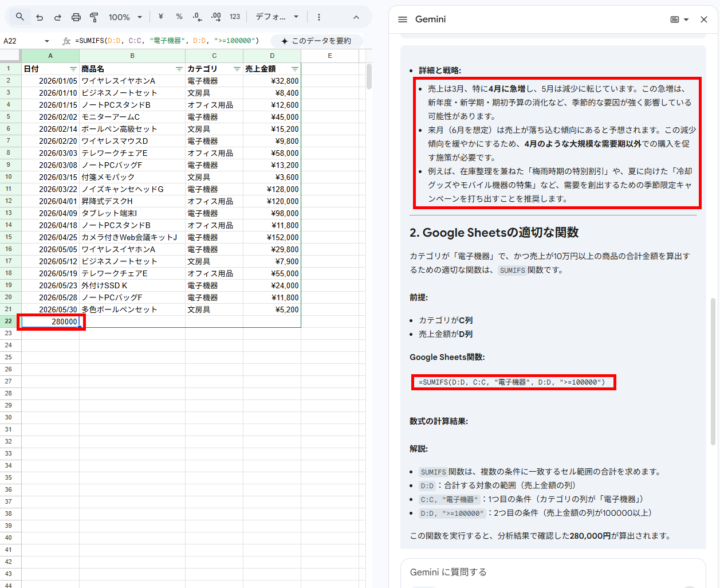Open the Name box dropdown arrow

[x=47, y=41]
